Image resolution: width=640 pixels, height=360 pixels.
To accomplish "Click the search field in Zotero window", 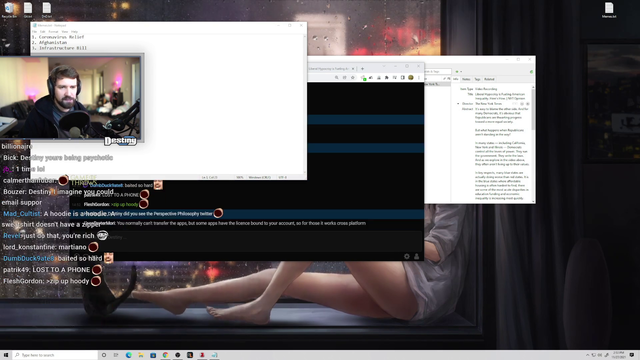I will coord(438,71).
